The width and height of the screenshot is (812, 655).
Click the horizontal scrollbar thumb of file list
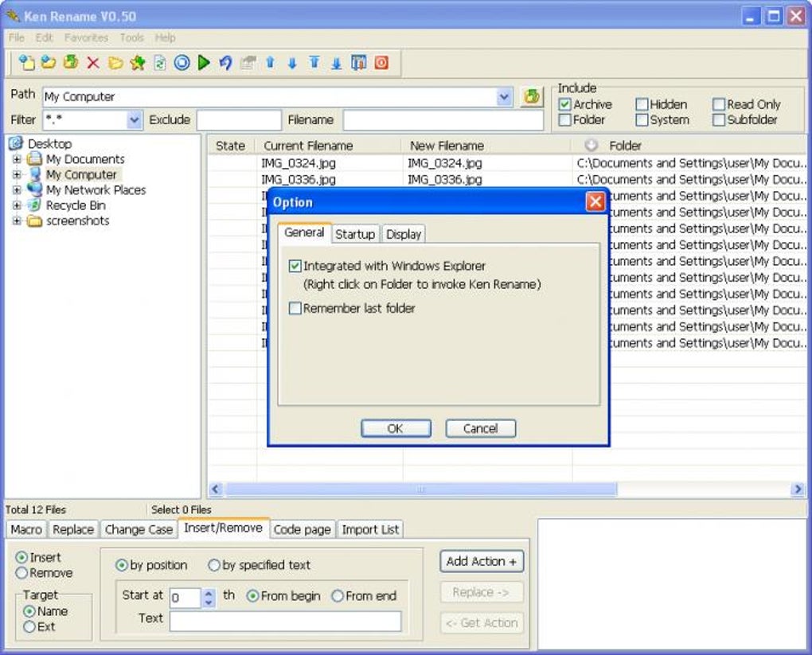point(421,489)
